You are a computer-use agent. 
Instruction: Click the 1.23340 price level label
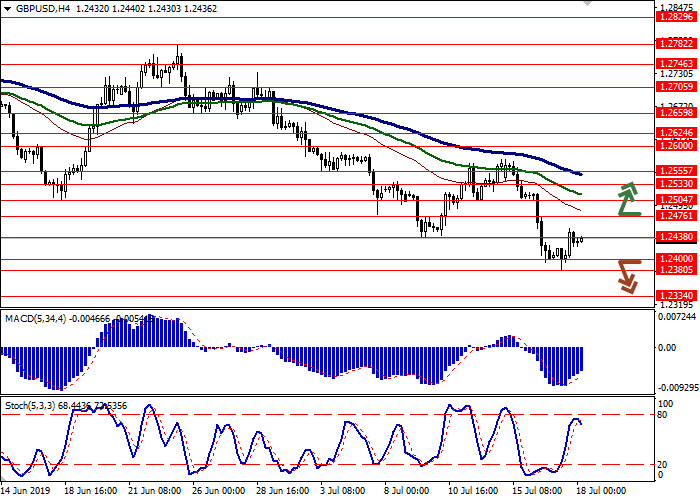point(676,296)
